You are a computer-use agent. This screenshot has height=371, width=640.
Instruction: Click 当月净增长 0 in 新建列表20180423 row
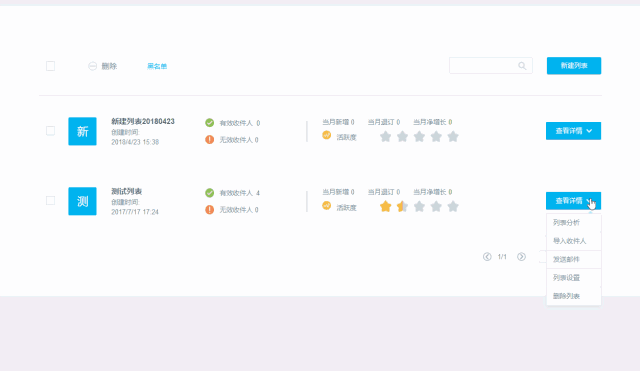click(x=433, y=122)
